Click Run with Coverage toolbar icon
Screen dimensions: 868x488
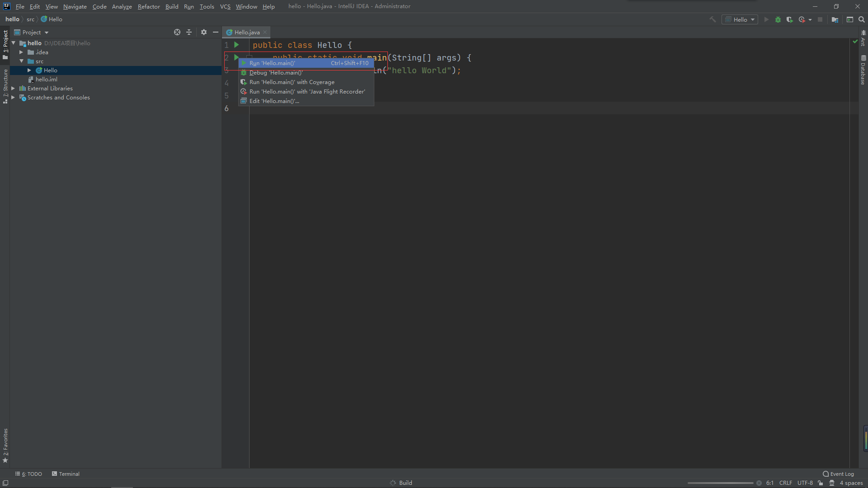click(789, 19)
